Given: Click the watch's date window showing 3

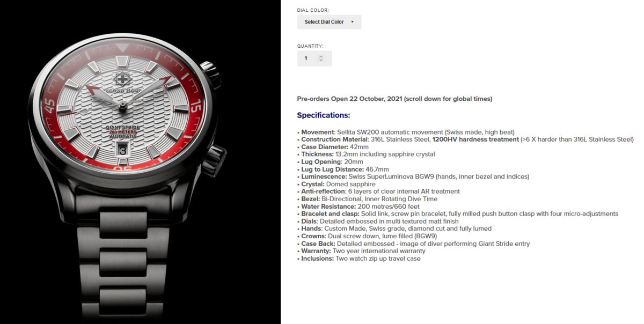Looking at the screenshot, I should pos(122,151).
